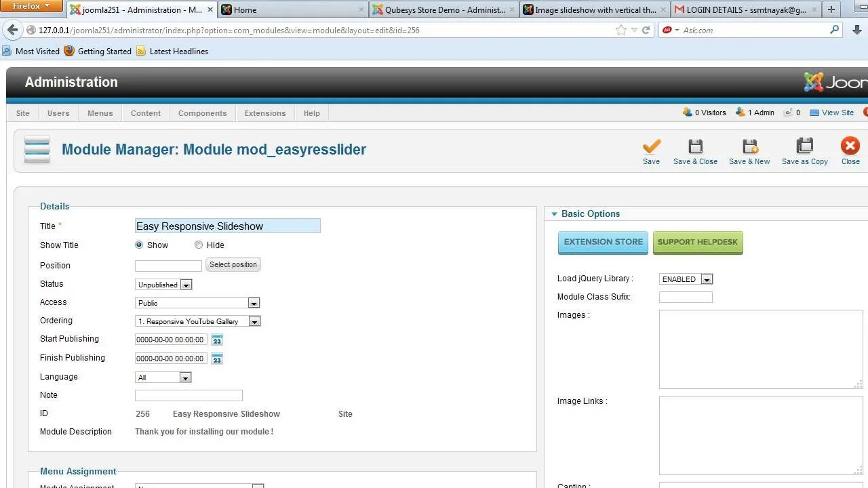Click the Select position button
This screenshot has height=488, width=868.
click(233, 264)
